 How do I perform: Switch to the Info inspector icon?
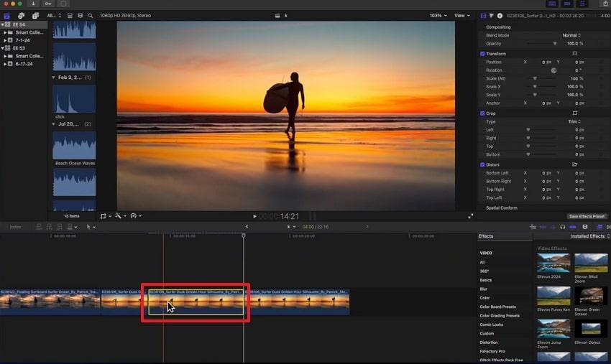click(x=500, y=16)
